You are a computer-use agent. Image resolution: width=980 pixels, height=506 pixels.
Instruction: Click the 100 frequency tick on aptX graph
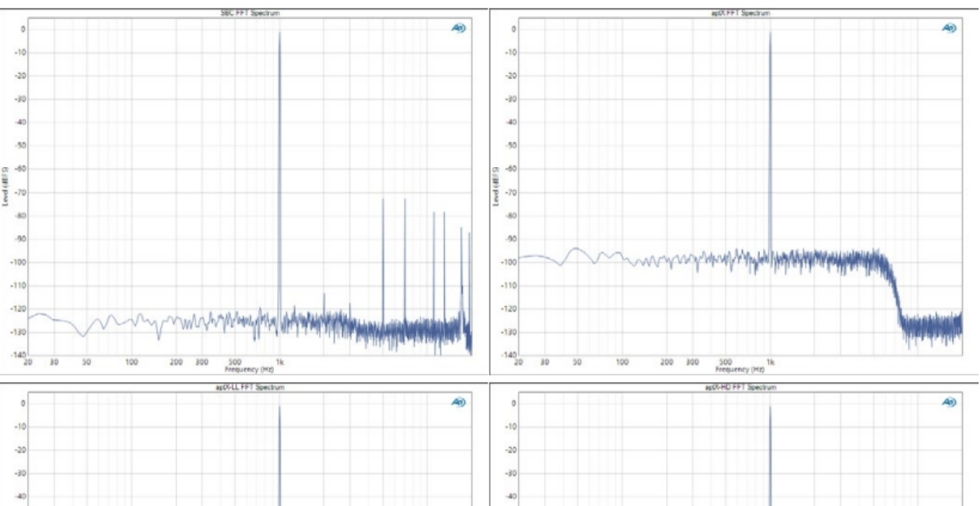point(622,362)
